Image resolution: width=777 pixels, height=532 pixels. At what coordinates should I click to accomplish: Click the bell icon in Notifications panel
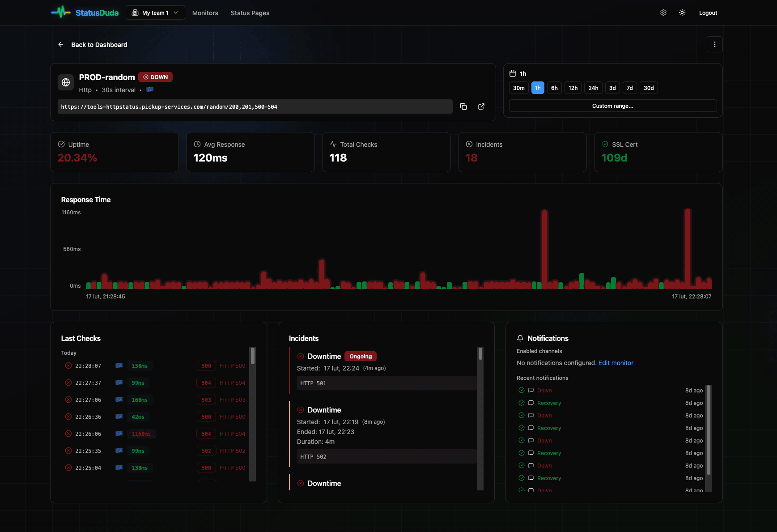click(x=520, y=338)
